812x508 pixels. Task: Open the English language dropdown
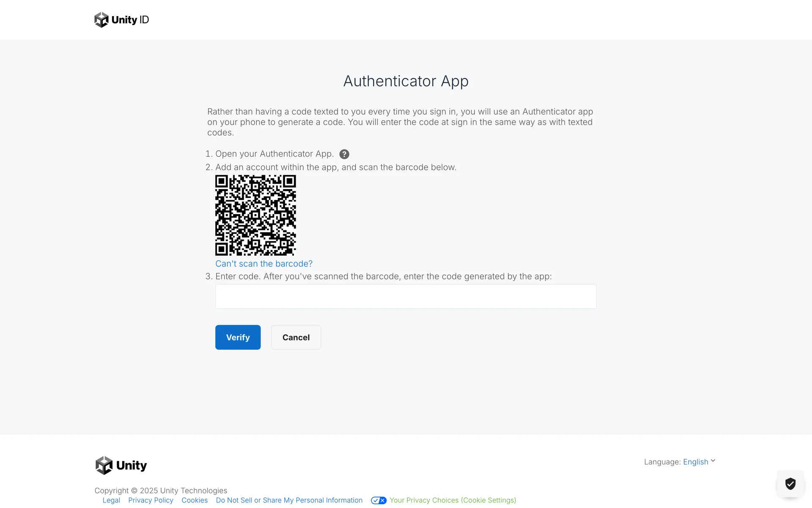point(695,462)
